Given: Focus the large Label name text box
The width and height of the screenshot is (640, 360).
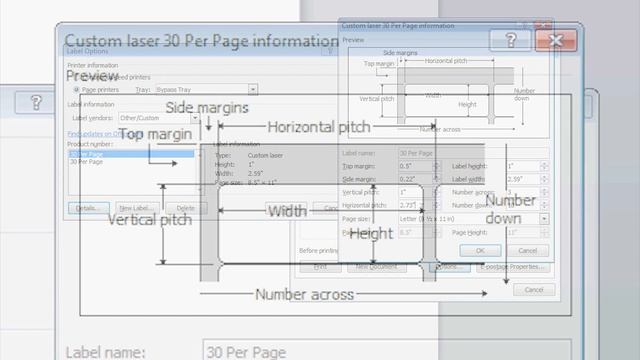Looking at the screenshot, I should (387, 351).
